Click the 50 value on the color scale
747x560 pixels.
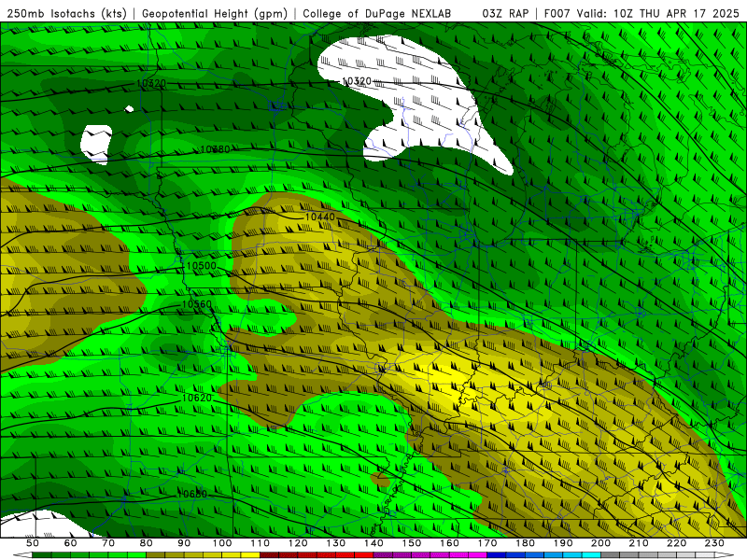pyautogui.click(x=33, y=543)
